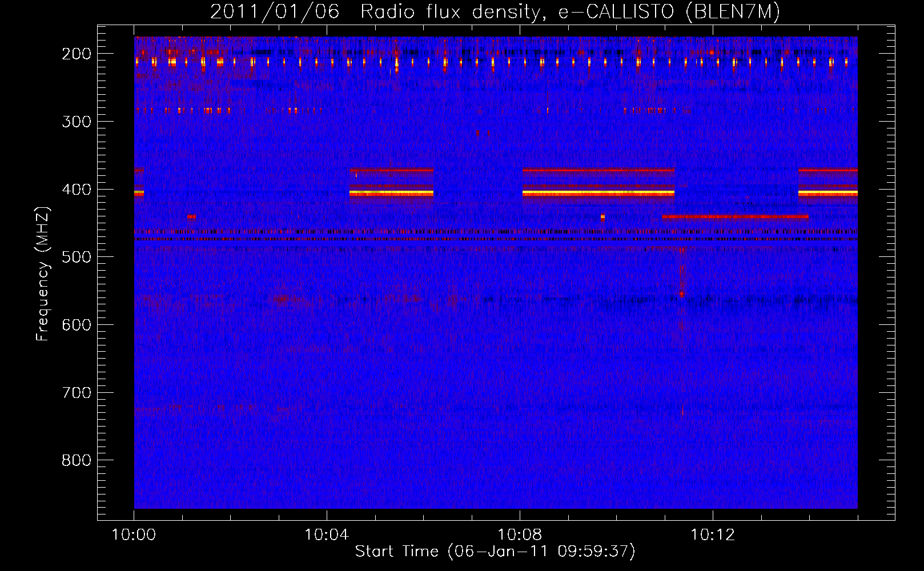The image size is (924, 571).
Task: Click the 500 frequency tick label
Action: [77, 257]
